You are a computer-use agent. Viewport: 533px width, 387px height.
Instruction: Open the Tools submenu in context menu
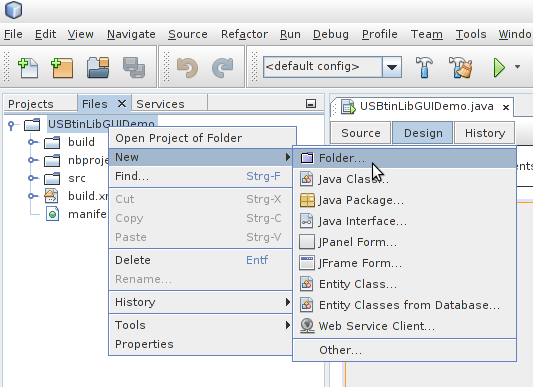pyautogui.click(x=201, y=325)
